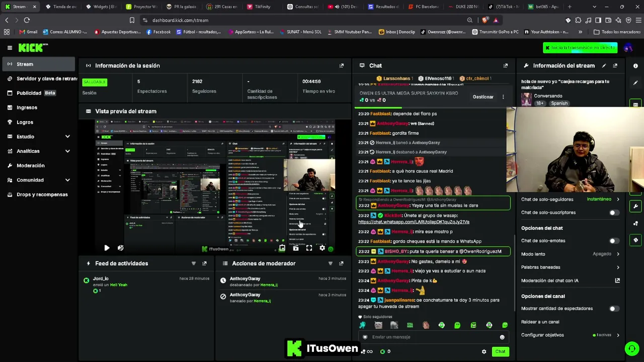The image size is (644, 362).
Task: Open the new tab plus button
Action: (x=569, y=7)
